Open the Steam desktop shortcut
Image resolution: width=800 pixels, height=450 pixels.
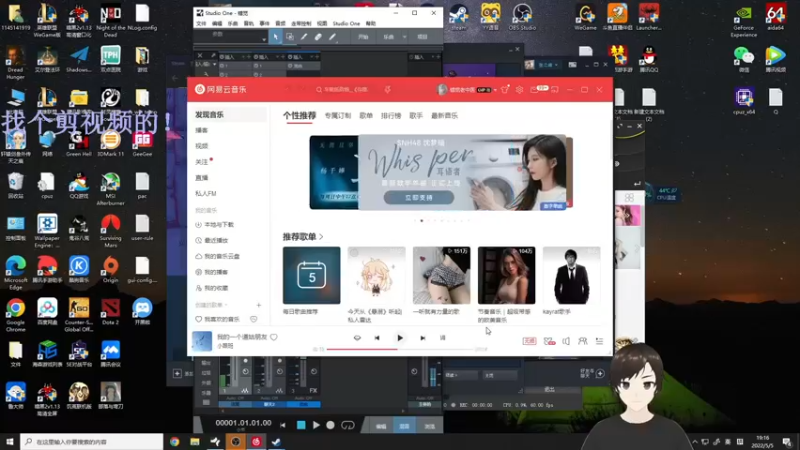coord(458,17)
